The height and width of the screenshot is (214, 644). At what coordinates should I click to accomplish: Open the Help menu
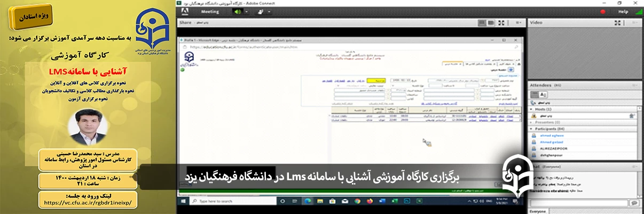(623, 11)
